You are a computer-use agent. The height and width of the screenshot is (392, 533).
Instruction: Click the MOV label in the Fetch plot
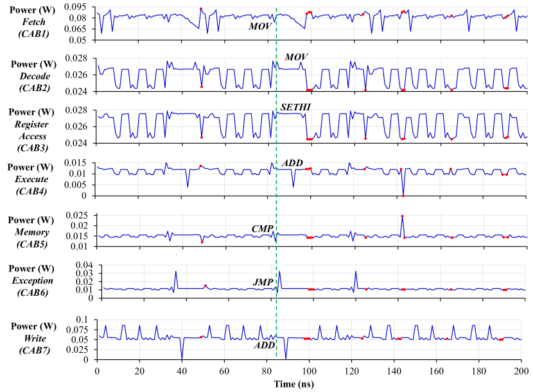pos(259,26)
